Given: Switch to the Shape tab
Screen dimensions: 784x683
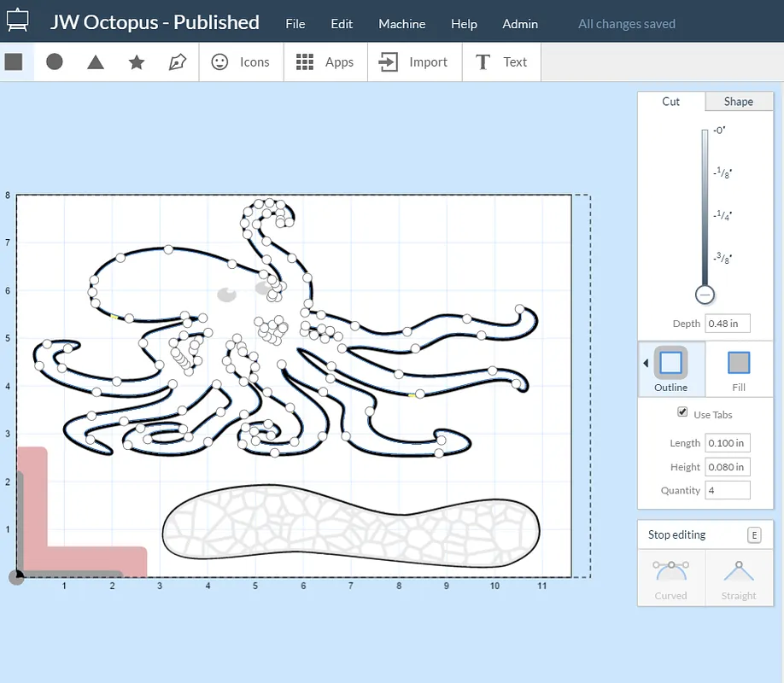Looking at the screenshot, I should 738,102.
